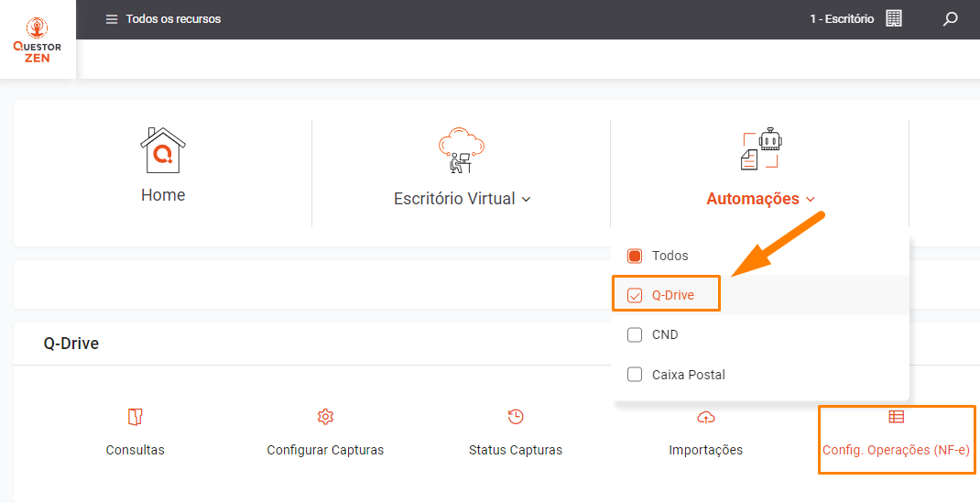Screen dimensions: 980x503
Task: Click the Configurar Capturas gear icon
Action: click(325, 417)
